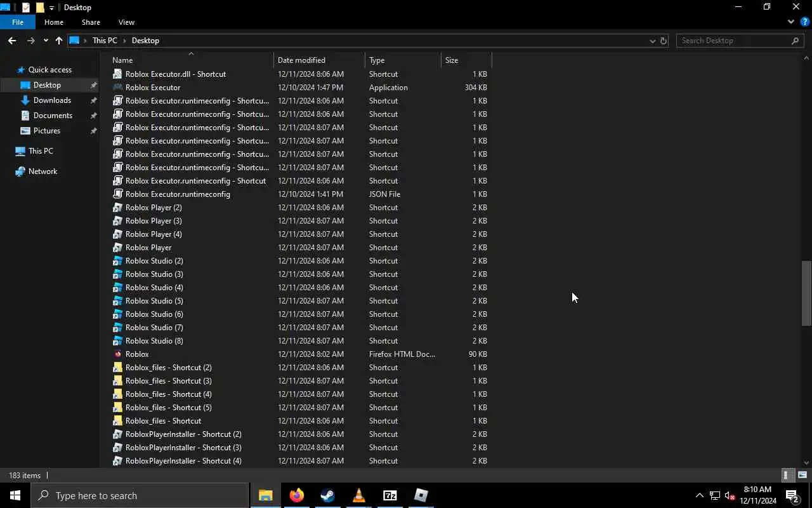Select Roblox_files - Shortcut (3) file name

coord(169,381)
